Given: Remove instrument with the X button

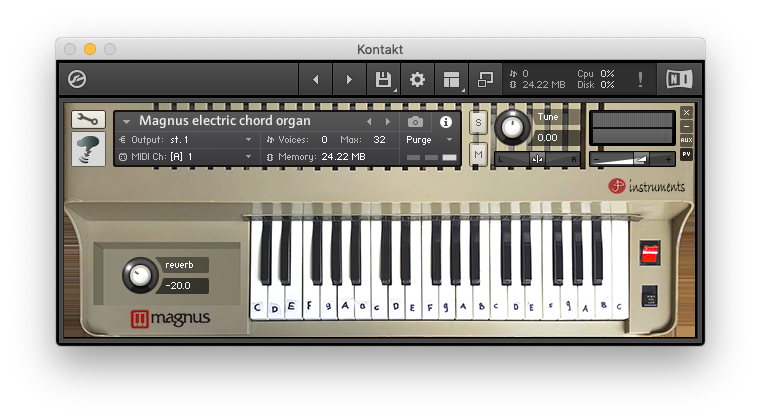Looking at the screenshot, I should pyautogui.click(x=686, y=113).
